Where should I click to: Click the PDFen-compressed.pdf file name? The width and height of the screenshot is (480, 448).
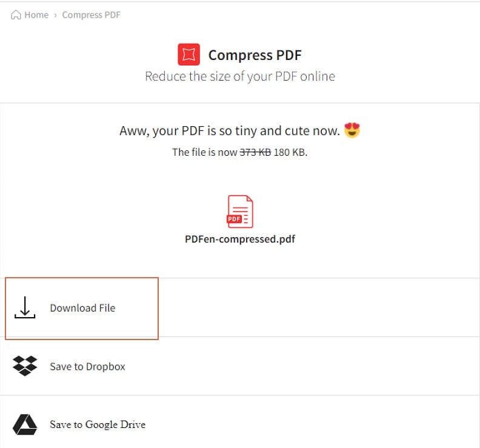pos(240,239)
